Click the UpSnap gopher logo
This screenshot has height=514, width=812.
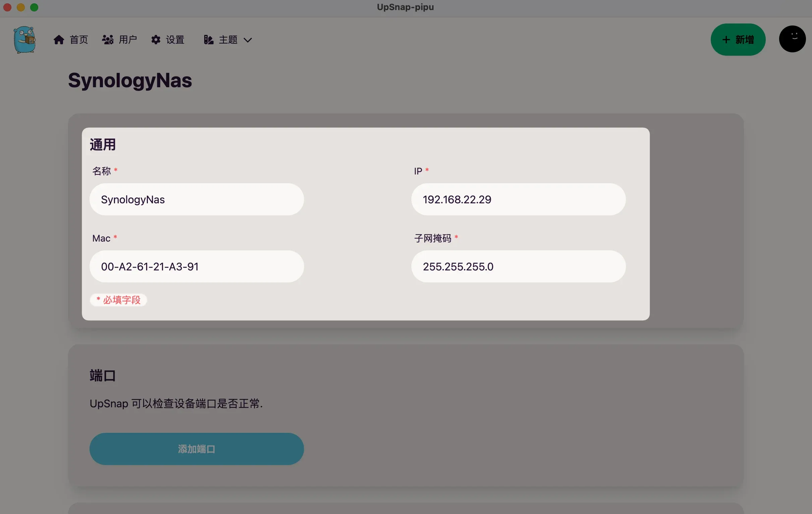point(24,40)
